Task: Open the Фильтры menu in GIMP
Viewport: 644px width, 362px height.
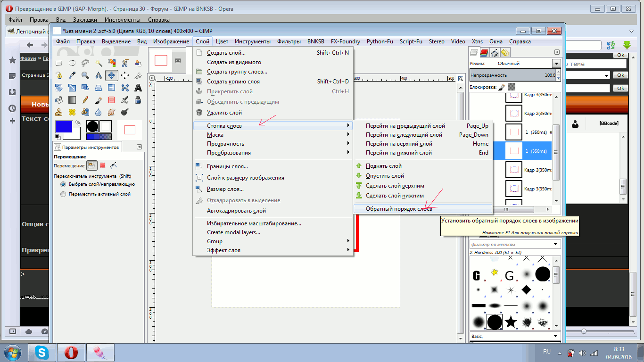Action: (289, 41)
